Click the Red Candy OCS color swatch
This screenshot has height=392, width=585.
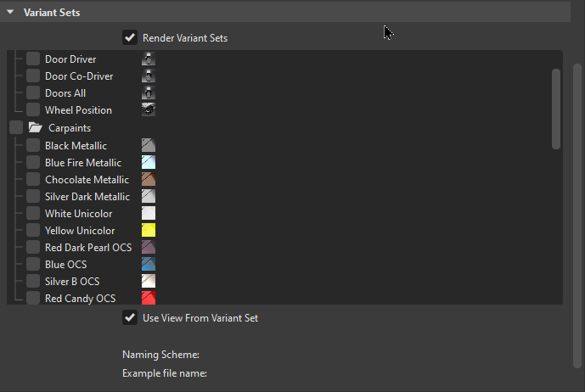[149, 299]
